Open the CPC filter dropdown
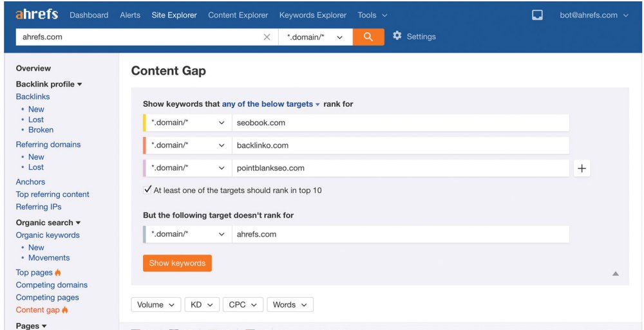This screenshot has height=330, width=644. click(243, 304)
